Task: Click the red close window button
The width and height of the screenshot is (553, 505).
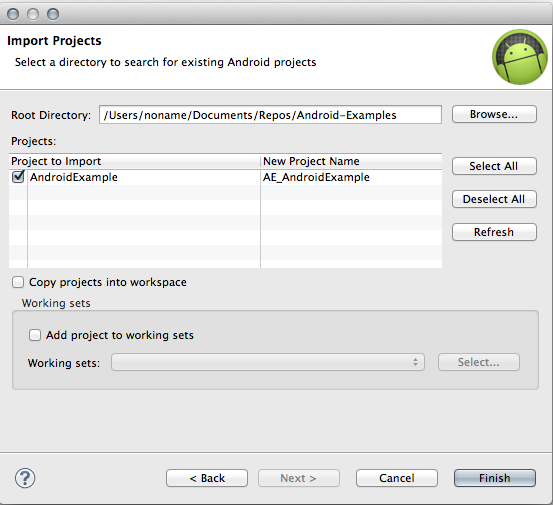Action: [13, 14]
